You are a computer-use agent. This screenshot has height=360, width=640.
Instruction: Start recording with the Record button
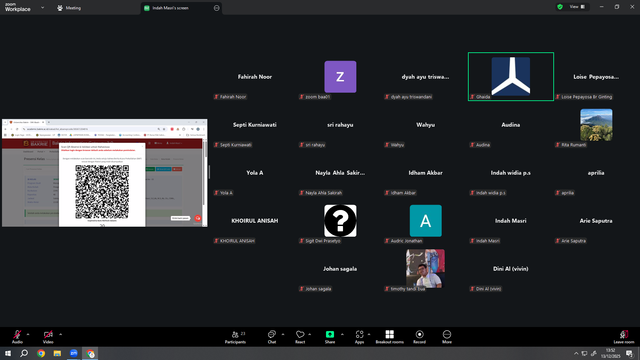pos(419,337)
